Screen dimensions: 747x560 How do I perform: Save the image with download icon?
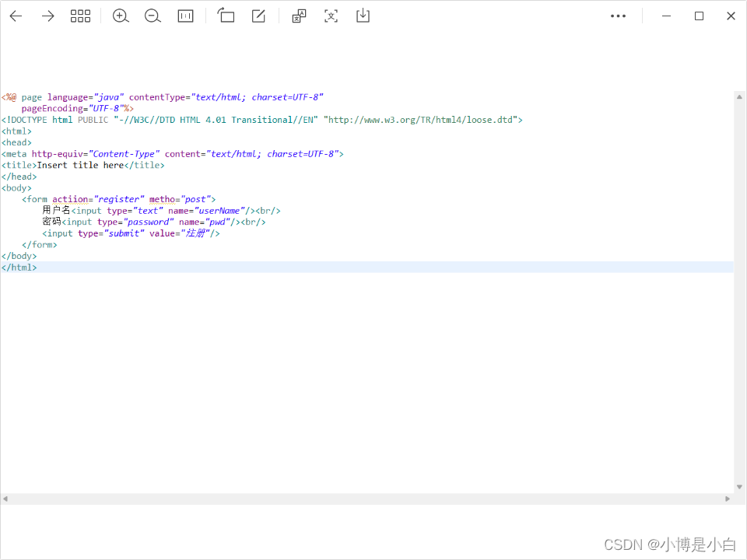(363, 16)
